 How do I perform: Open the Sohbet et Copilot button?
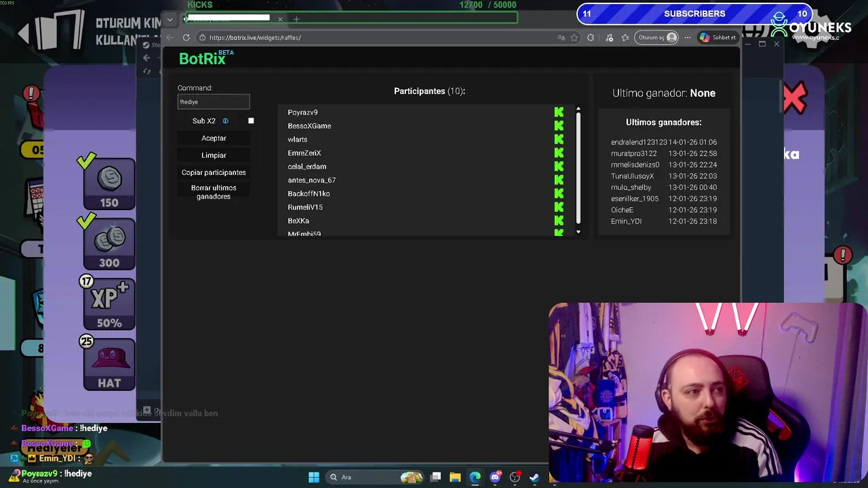[718, 37]
